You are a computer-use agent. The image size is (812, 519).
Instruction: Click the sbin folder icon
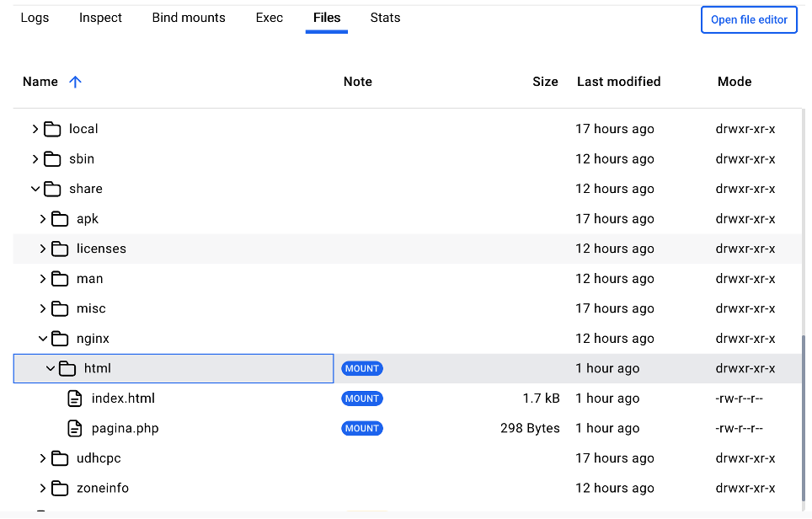[53, 159]
